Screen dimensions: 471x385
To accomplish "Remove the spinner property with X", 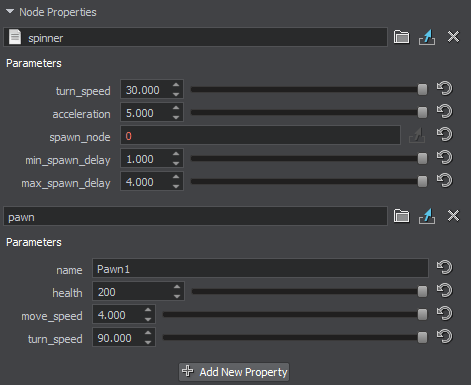I will click(x=453, y=37).
